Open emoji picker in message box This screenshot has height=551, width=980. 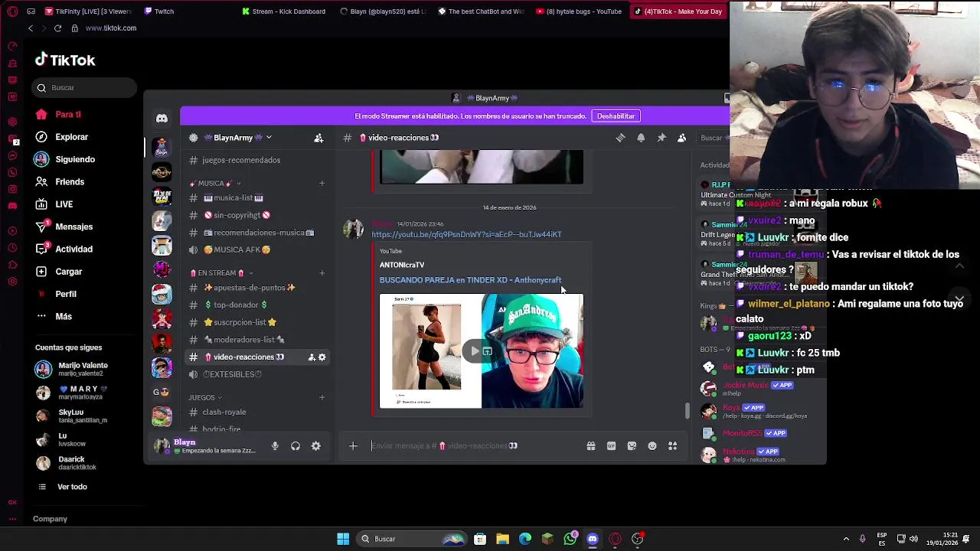pyautogui.click(x=652, y=445)
